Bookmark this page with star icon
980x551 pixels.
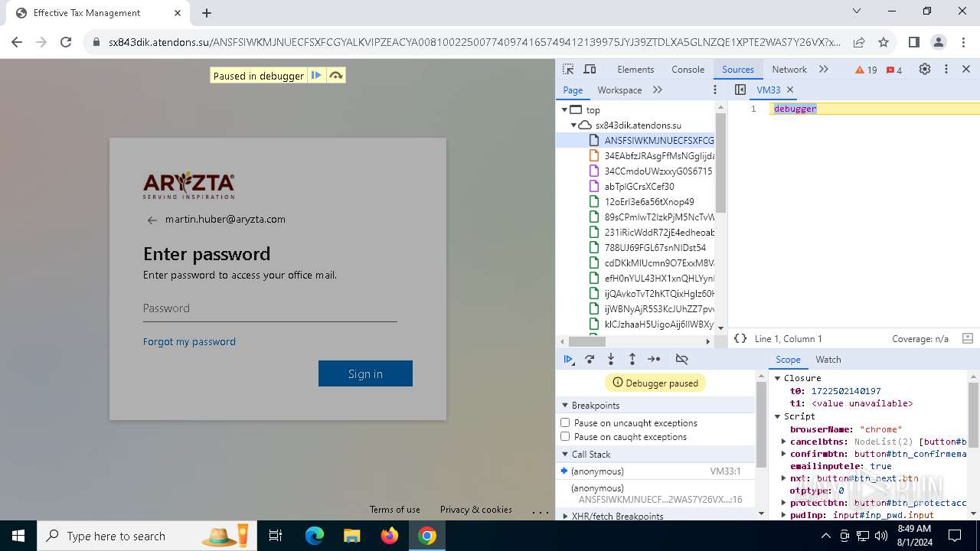(x=884, y=42)
